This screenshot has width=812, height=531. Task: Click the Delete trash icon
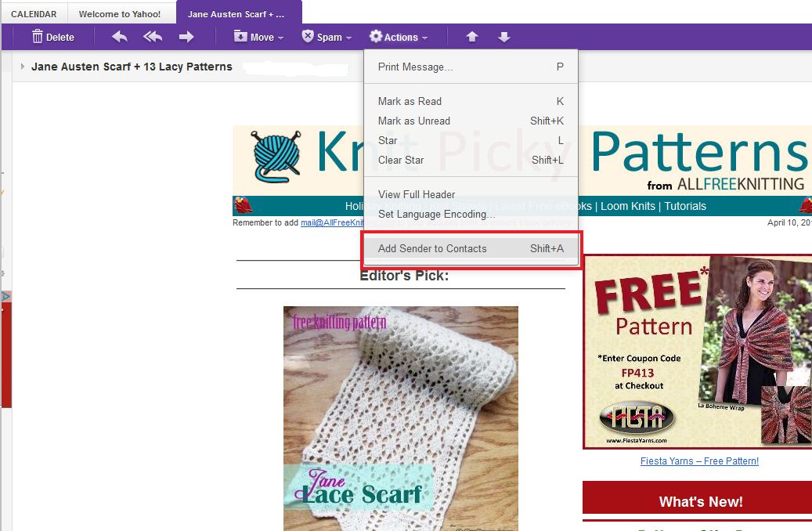(x=37, y=36)
